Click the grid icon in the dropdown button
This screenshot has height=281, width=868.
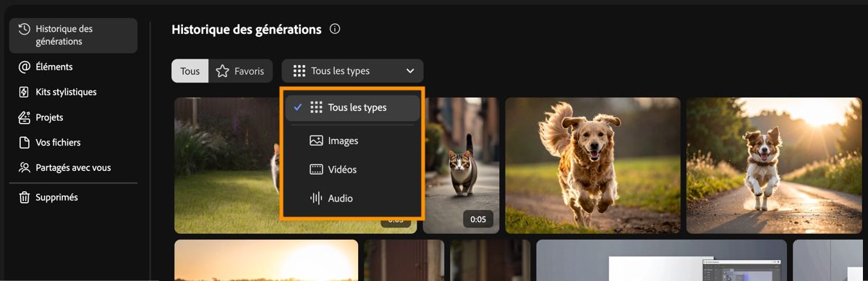pyautogui.click(x=299, y=71)
